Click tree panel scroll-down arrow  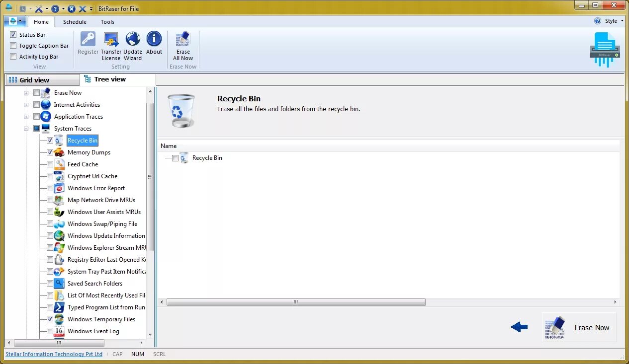pos(150,335)
